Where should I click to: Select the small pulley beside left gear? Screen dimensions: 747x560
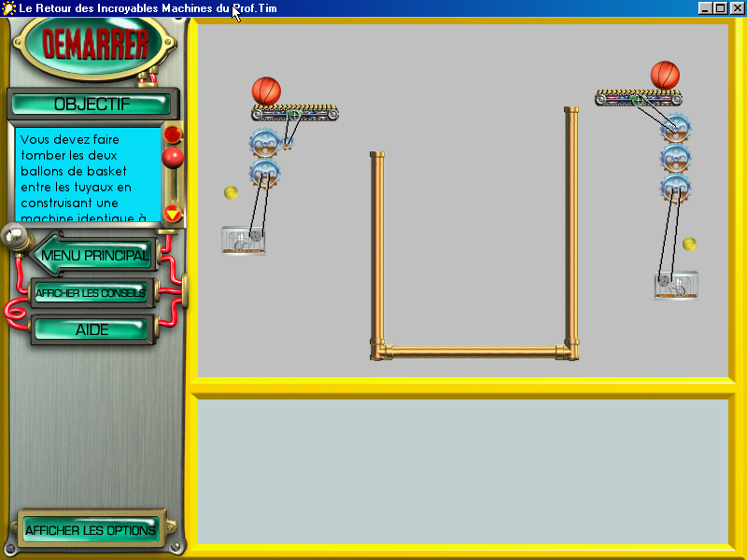pyautogui.click(x=287, y=142)
